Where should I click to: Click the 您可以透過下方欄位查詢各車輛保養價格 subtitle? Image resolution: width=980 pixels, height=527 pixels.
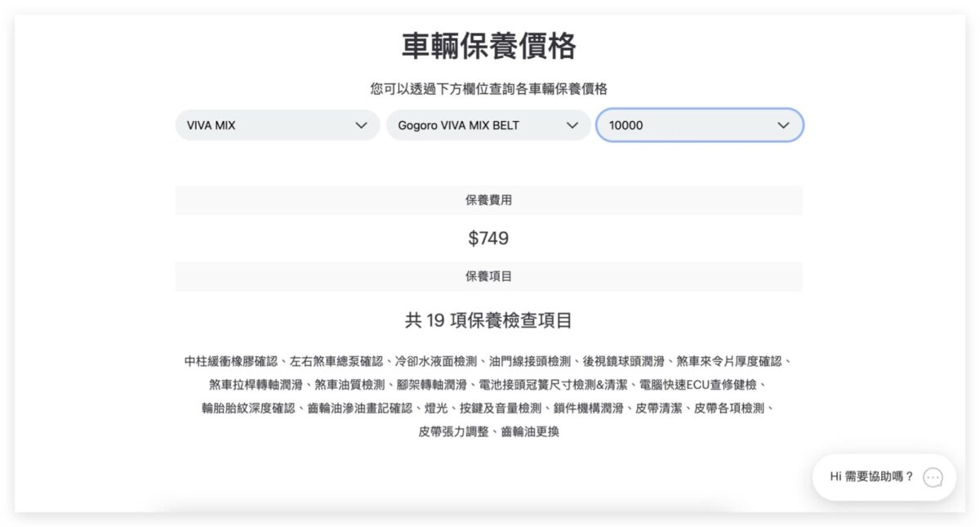(489, 89)
